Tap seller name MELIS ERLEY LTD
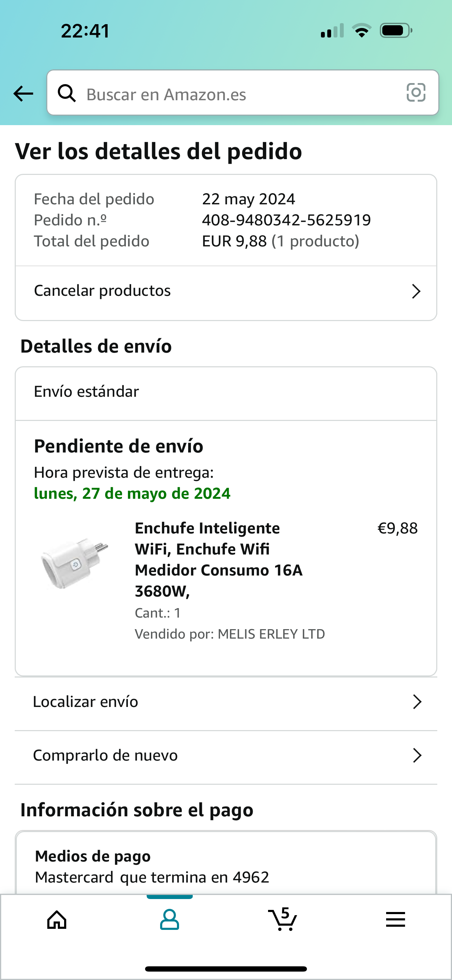This screenshot has height=980, width=452. (271, 634)
